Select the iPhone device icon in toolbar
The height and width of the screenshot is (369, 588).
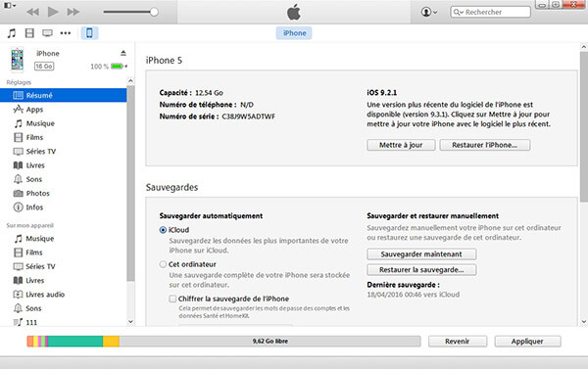(89, 33)
